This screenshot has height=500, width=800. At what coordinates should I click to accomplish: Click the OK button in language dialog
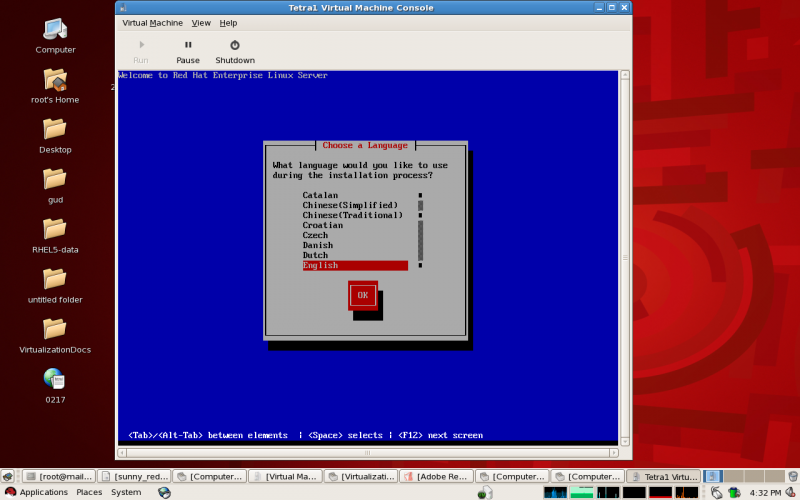[x=363, y=295]
